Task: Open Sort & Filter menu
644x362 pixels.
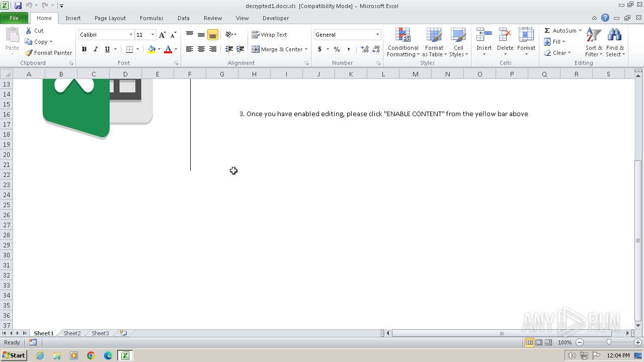Action: tap(594, 43)
